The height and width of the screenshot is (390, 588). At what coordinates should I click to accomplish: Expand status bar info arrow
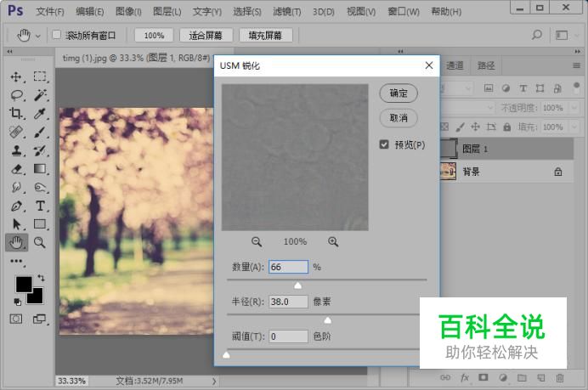tap(214, 381)
